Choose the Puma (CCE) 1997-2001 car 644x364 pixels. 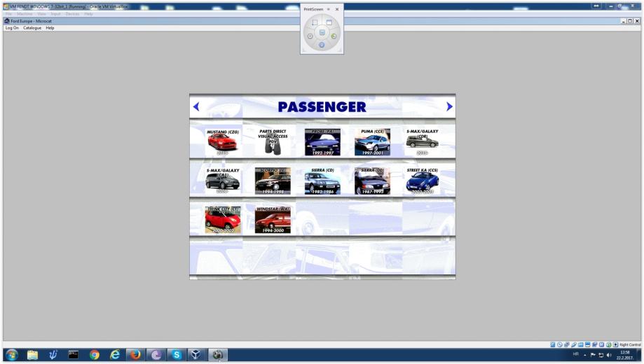click(373, 142)
